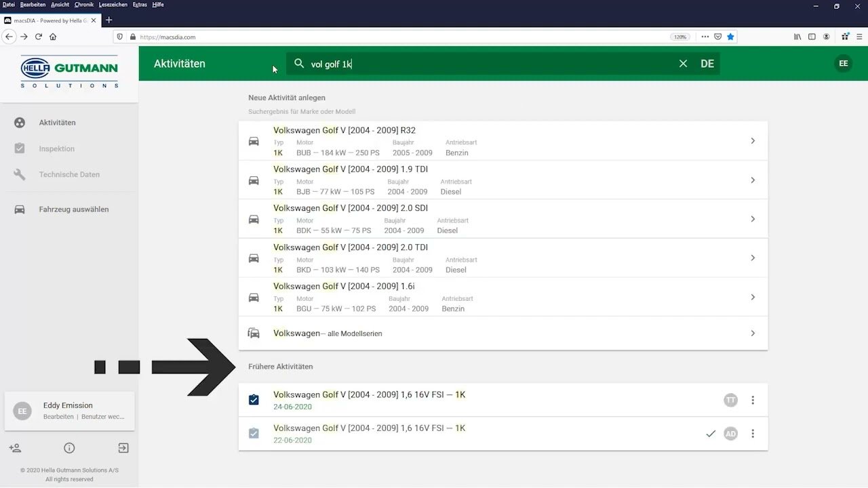This screenshot has height=488, width=868.
Task: Open the Chronik menu
Action: click(84, 5)
